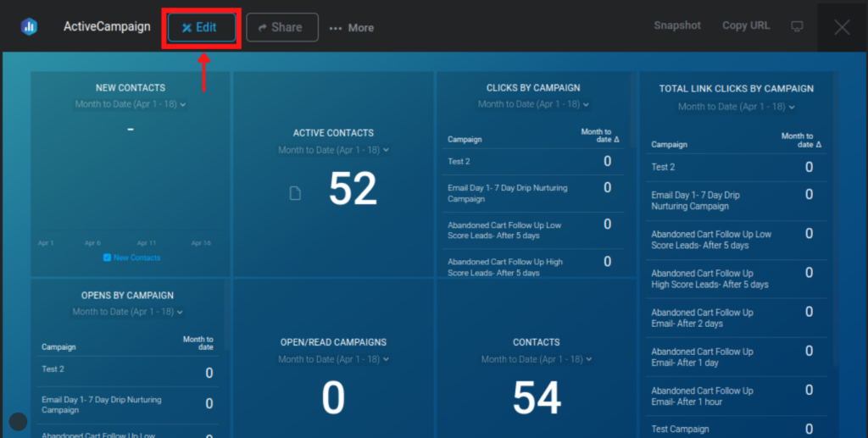The height and width of the screenshot is (438, 868).
Task: Select Email- After 2 days row
Action: pyautogui.click(x=737, y=318)
